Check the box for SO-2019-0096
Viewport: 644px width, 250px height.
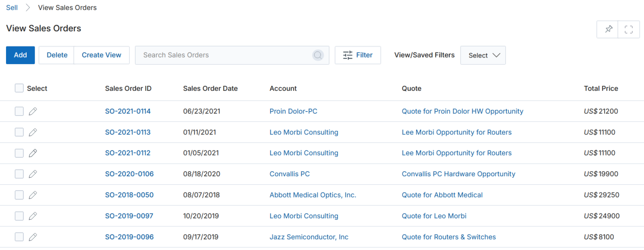(x=19, y=237)
